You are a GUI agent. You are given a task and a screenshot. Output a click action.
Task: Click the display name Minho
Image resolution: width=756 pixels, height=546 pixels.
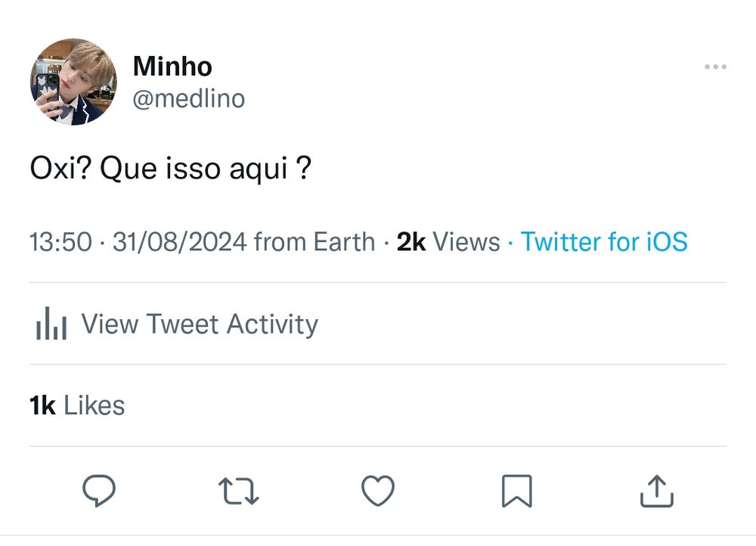coord(172,67)
